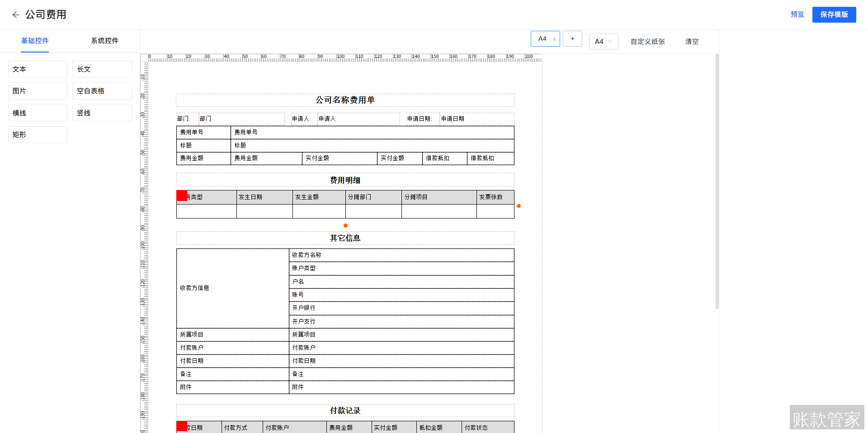Select the 费用明细 section heading
Screen dimensions: 868x433
[345, 180]
